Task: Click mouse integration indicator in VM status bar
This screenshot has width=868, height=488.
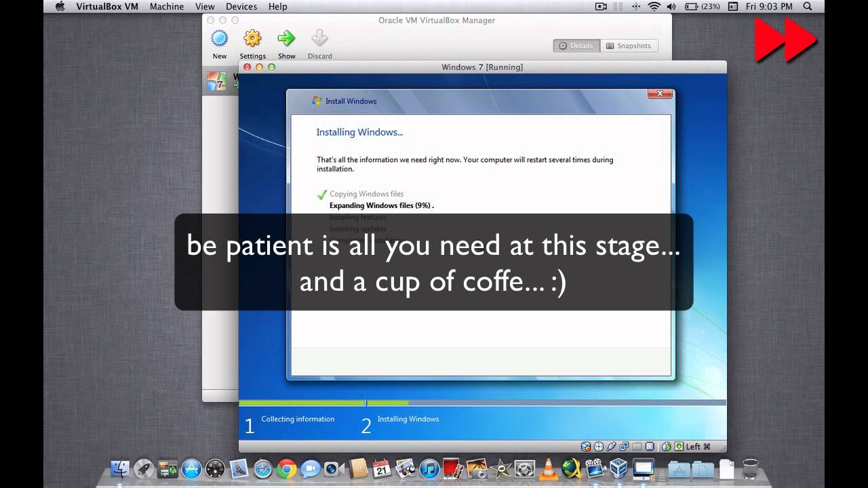Action: click(666, 447)
